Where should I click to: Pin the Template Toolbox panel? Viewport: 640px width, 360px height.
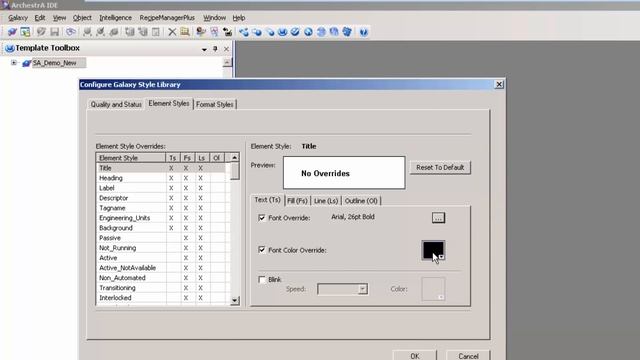(x=215, y=49)
